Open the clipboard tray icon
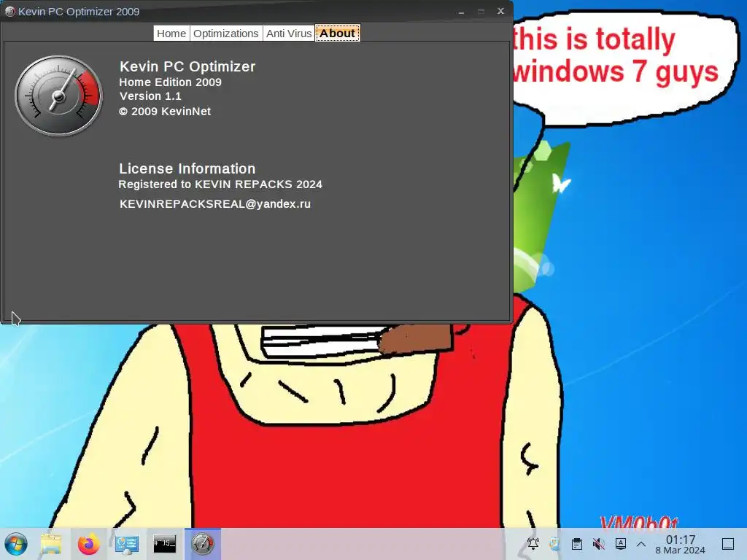Viewport: 747px width, 560px height. [577, 543]
